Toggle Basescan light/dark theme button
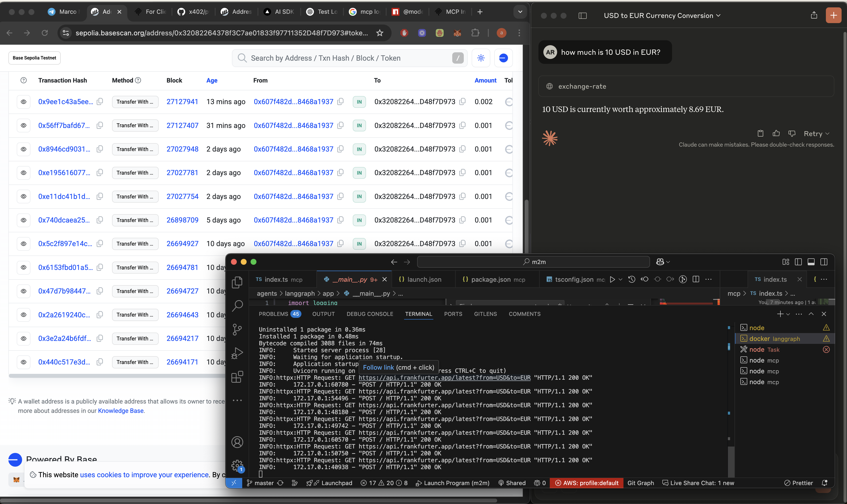The image size is (847, 504). [x=480, y=58]
